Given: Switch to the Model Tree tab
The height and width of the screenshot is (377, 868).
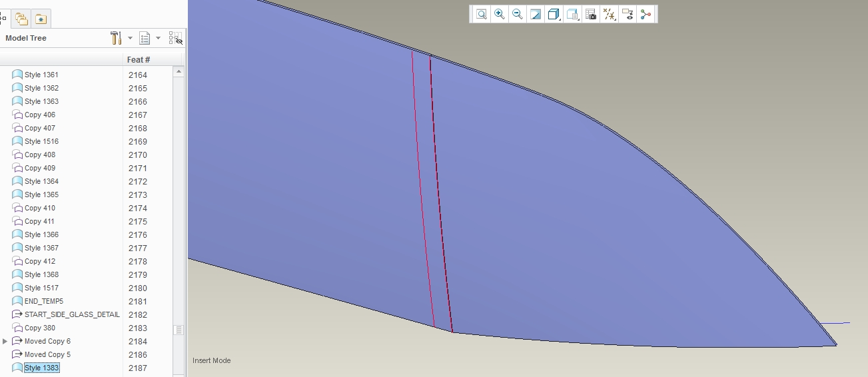Looking at the screenshot, I should 4,19.
